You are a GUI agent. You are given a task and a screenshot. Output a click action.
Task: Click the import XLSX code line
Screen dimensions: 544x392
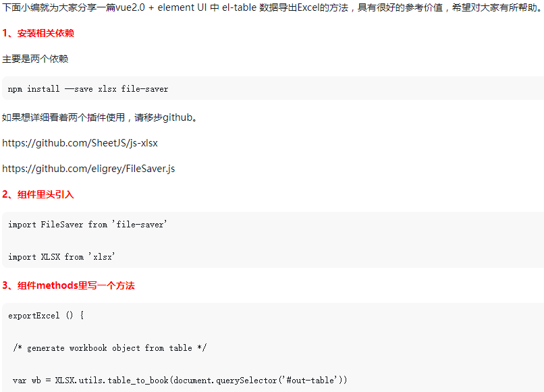(61, 256)
